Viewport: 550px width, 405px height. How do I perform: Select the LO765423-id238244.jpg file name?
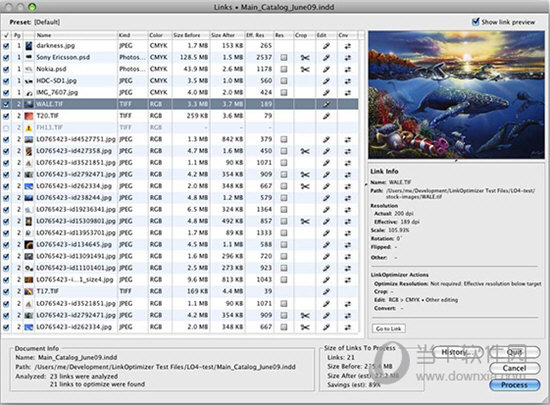74,198
